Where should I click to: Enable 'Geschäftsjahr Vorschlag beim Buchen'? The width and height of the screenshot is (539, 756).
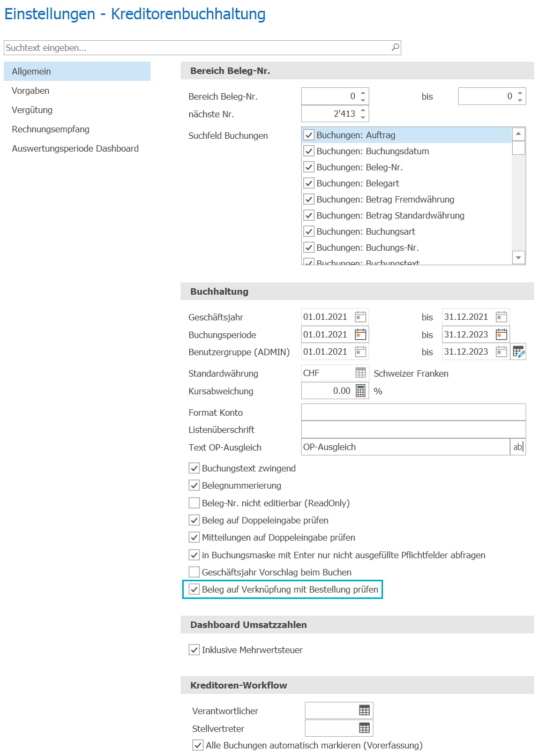pyautogui.click(x=194, y=572)
